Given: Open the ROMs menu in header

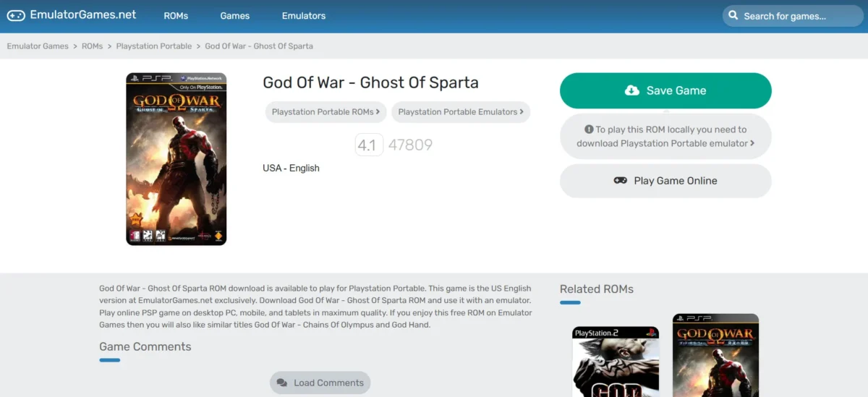Looking at the screenshot, I should point(176,16).
